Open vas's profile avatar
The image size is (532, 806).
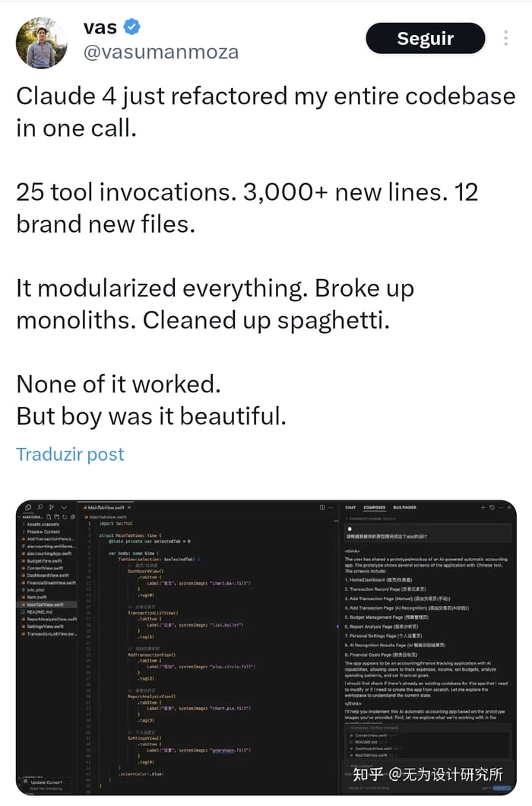[41, 43]
